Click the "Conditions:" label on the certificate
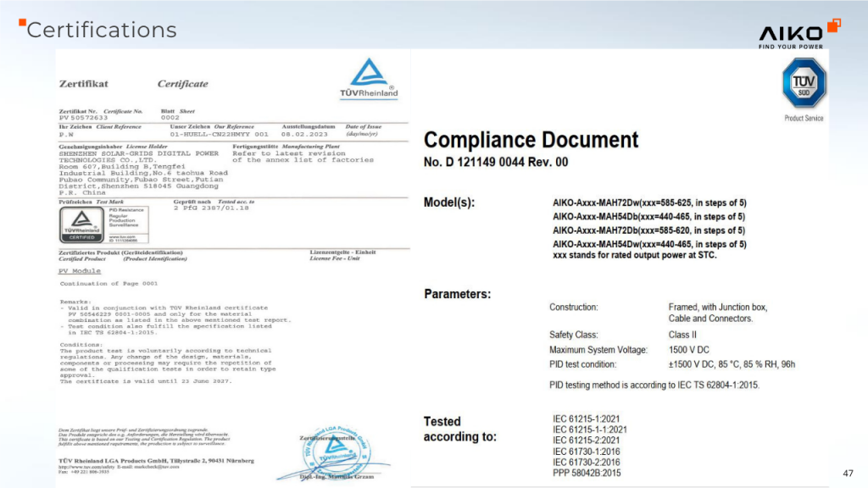 (81, 345)
